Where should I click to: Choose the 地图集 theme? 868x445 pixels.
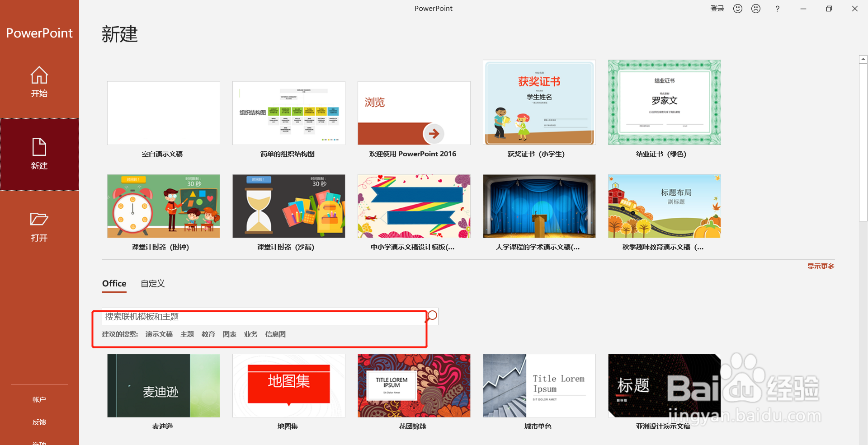click(289, 385)
